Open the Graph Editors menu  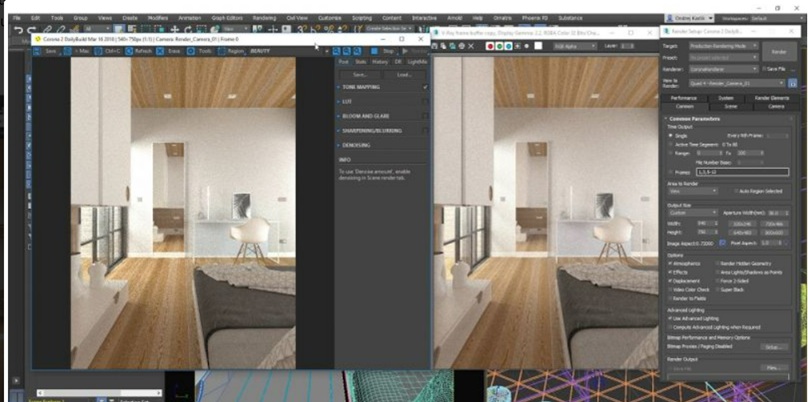[225, 17]
